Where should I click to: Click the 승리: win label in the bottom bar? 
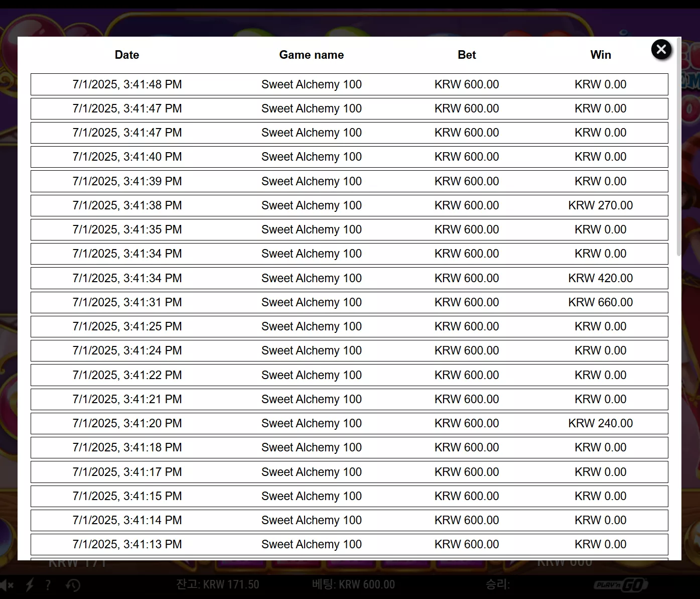[x=497, y=584]
